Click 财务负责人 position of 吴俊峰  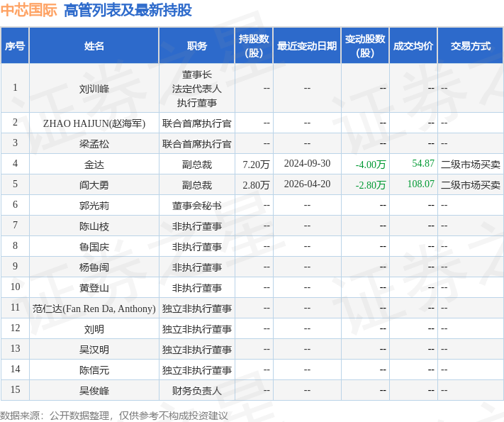tap(196, 391)
